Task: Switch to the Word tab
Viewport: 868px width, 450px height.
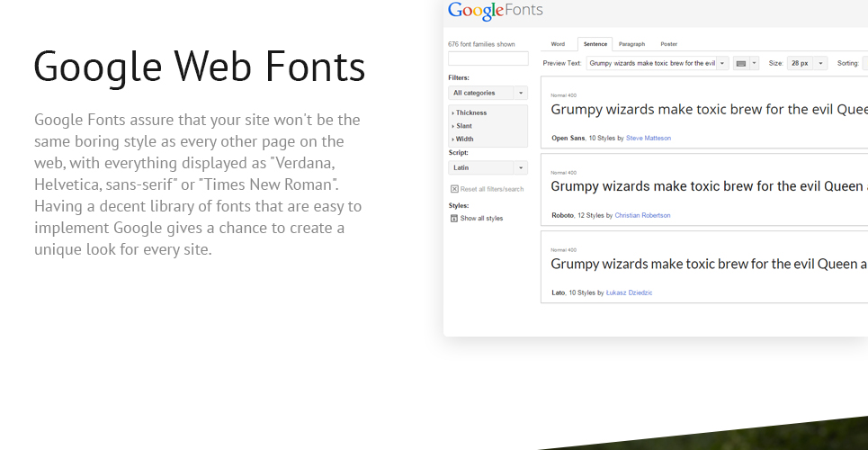Action: click(x=558, y=44)
